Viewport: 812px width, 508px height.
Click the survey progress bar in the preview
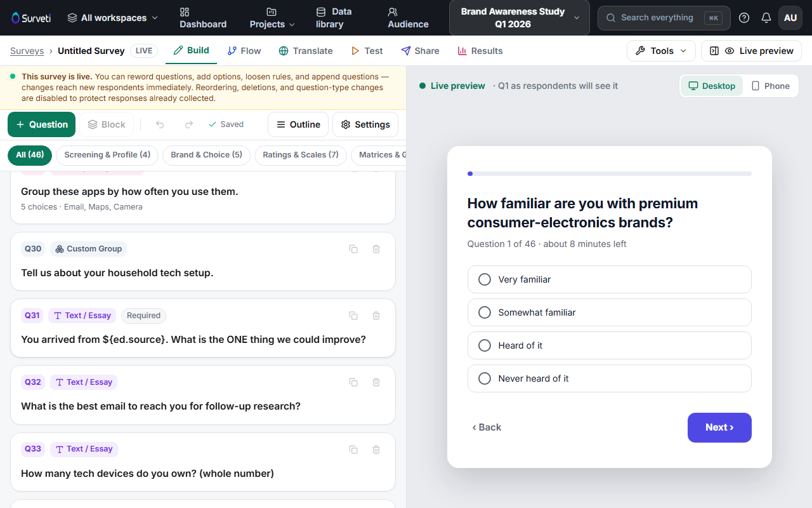[x=609, y=173]
